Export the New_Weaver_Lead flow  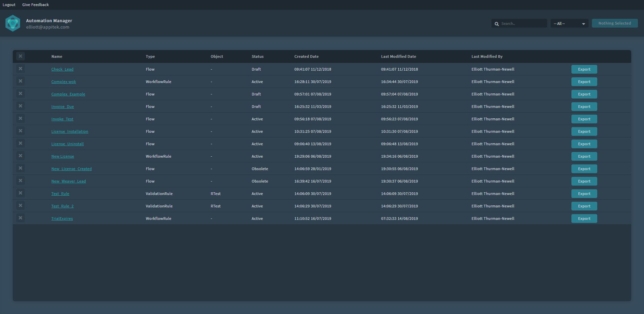pos(584,181)
